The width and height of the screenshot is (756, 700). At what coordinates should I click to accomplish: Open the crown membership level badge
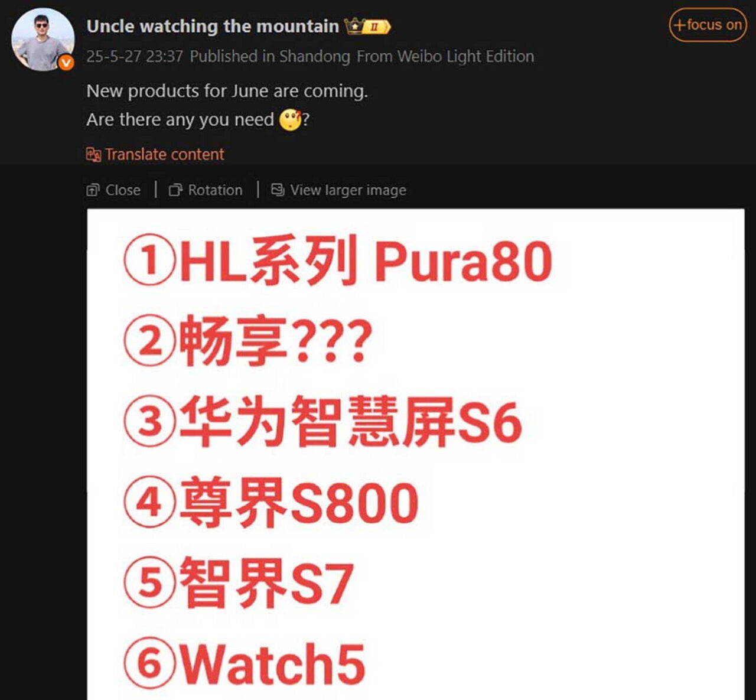(x=368, y=27)
